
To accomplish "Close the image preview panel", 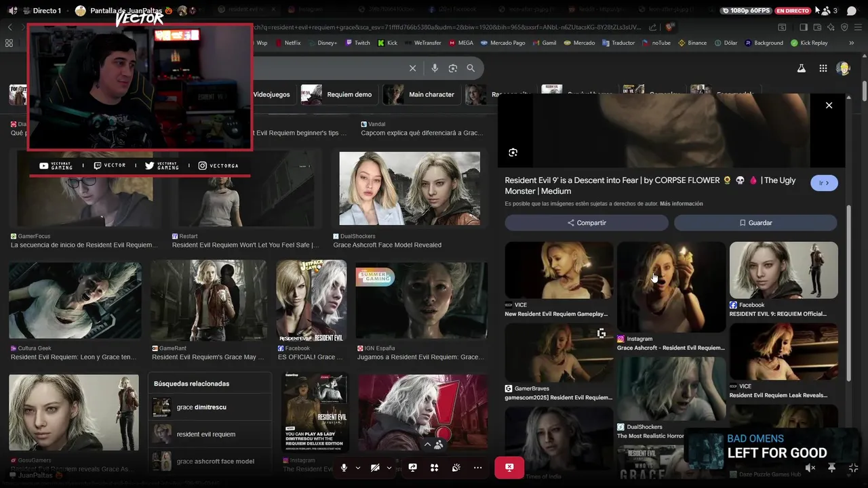I will click(829, 105).
